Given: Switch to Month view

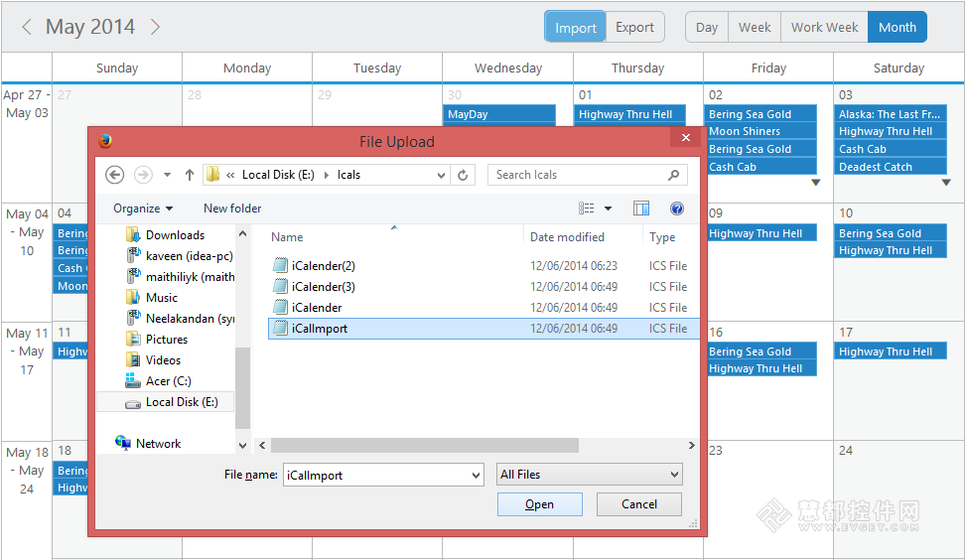Looking at the screenshot, I should [897, 27].
